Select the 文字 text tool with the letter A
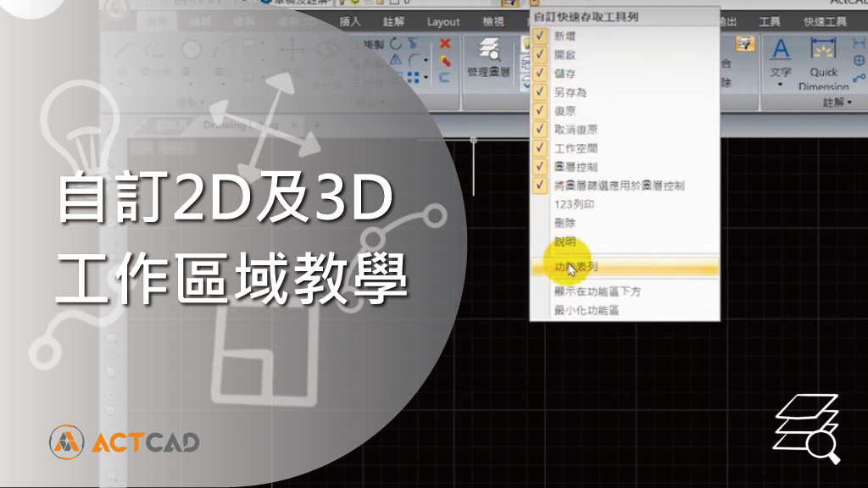The width and height of the screenshot is (868, 488). point(781,58)
